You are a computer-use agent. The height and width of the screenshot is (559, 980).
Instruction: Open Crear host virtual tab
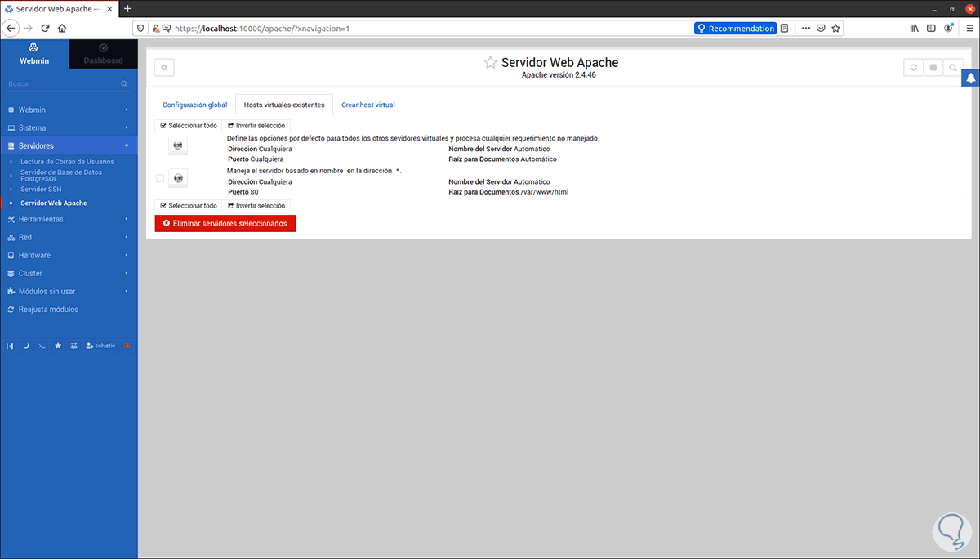[368, 105]
